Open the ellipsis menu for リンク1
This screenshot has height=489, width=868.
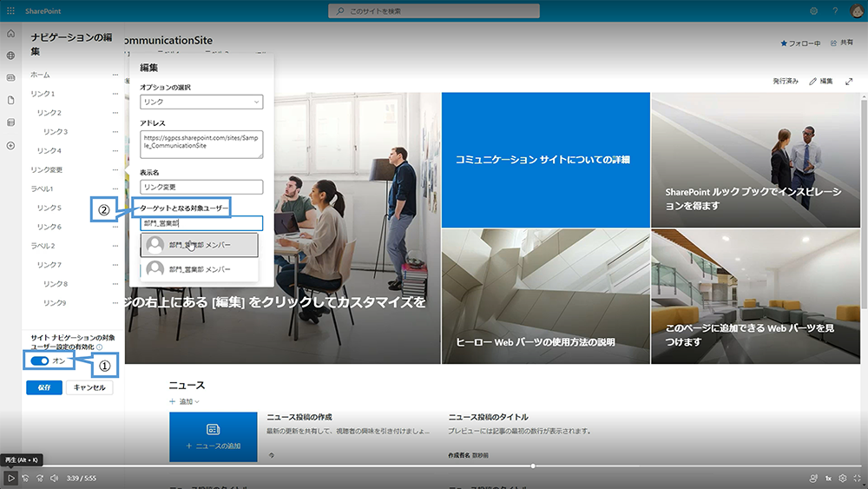115,94
